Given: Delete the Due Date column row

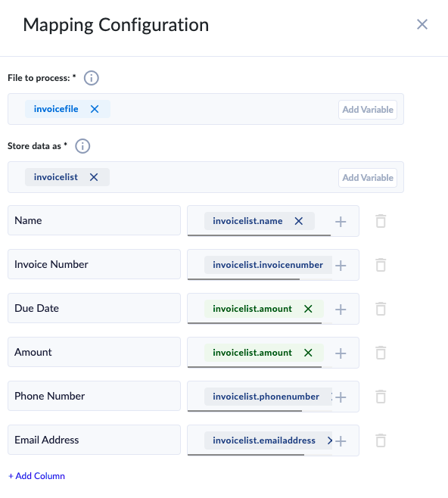Looking at the screenshot, I should [x=381, y=309].
